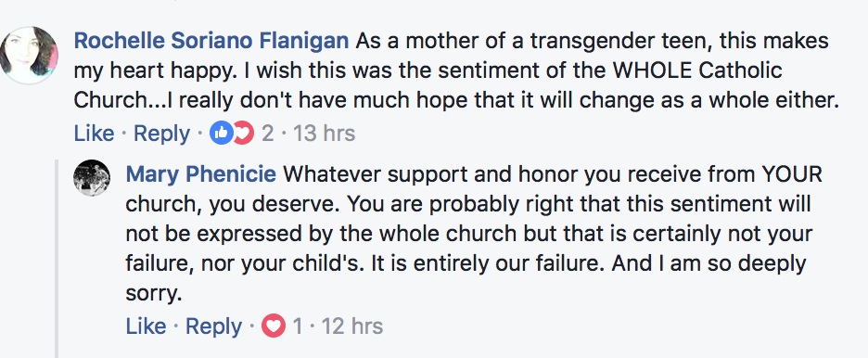Visit Mary Phenicie's profile name link
This screenshot has width=868, height=358.
click(201, 175)
